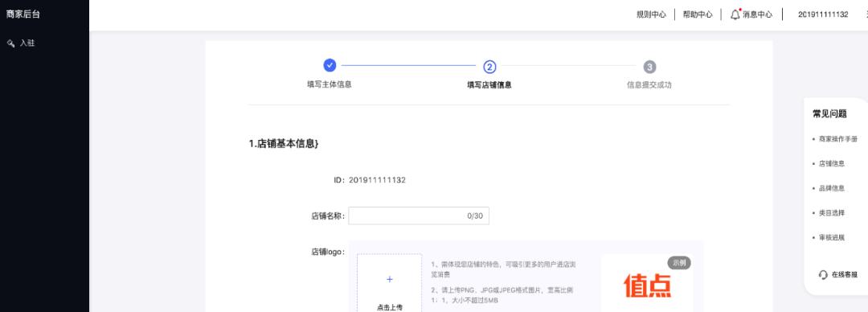Click the 示例 badge on example logo
The width and height of the screenshot is (868, 312).
679,263
